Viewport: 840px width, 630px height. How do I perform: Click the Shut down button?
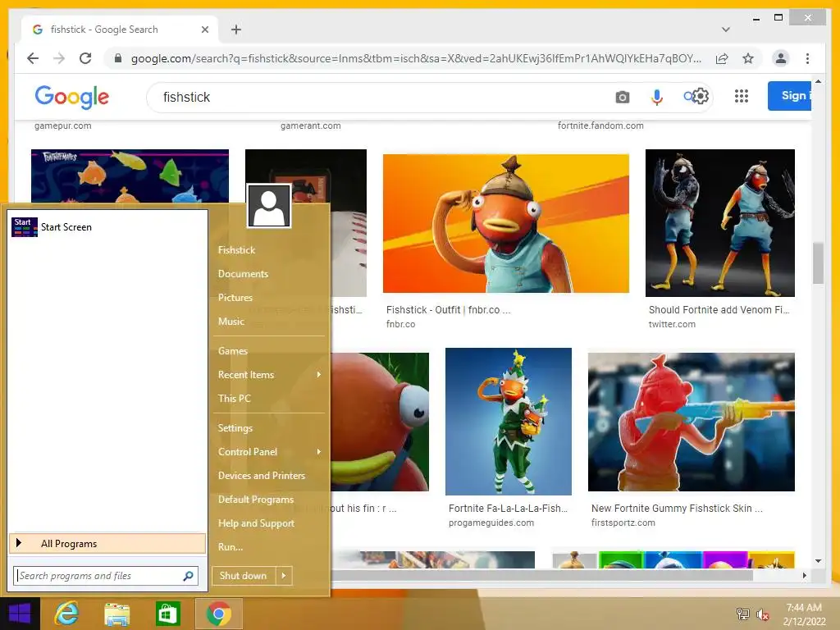243,575
